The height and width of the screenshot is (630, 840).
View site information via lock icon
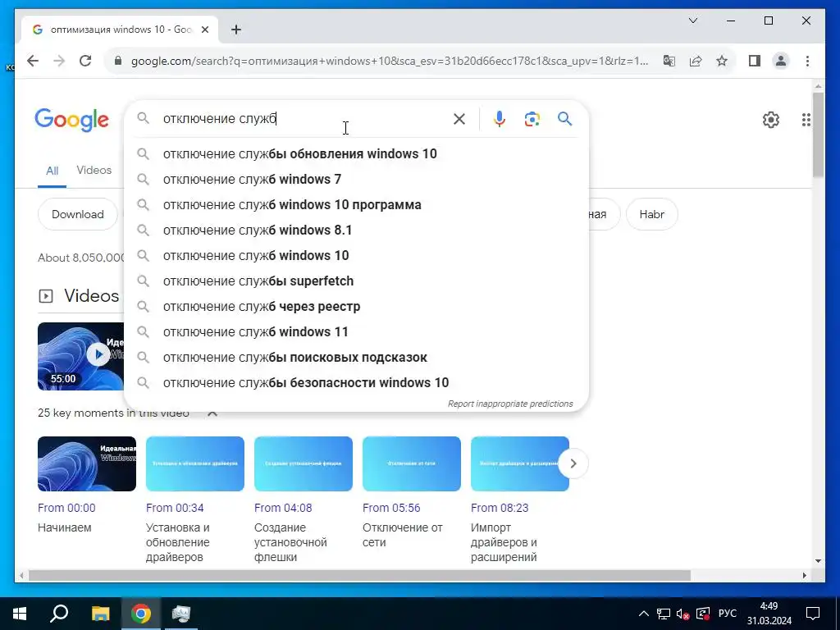pos(118,61)
